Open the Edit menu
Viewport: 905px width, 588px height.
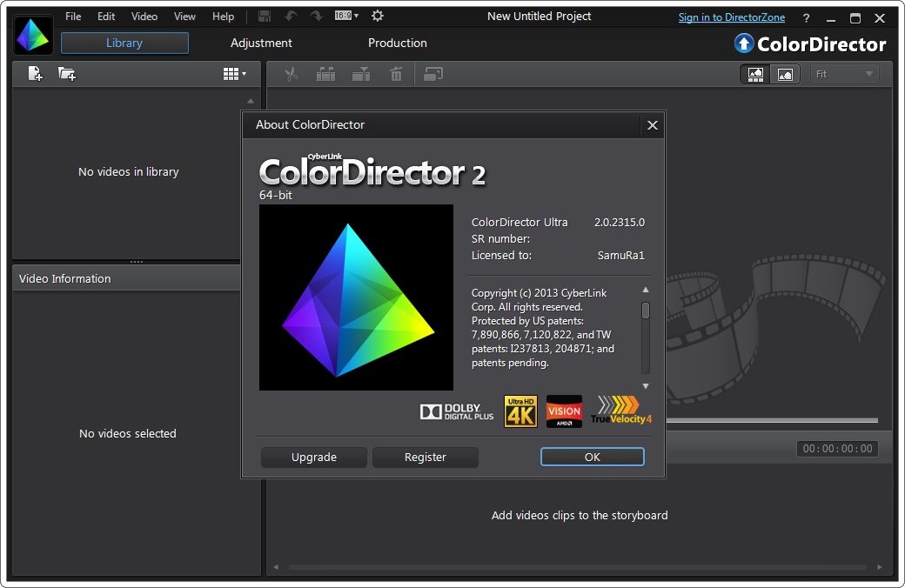(106, 17)
